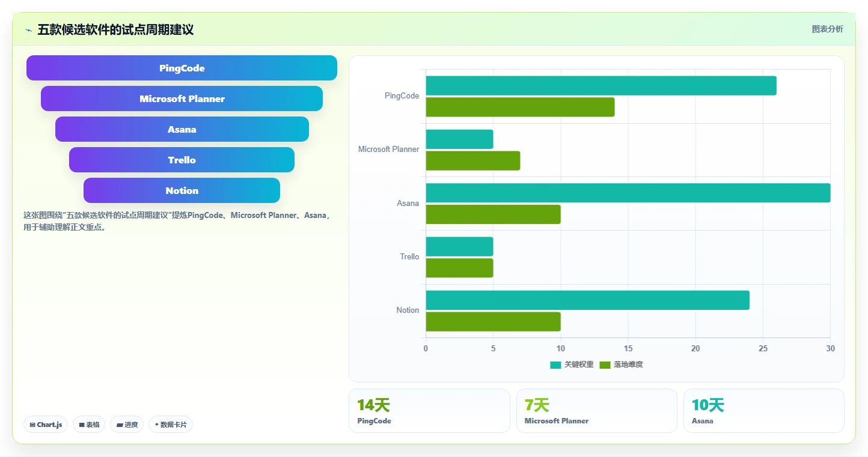This screenshot has height=457, width=868.
Task: Click the x-axis tick label 20
Action: [x=695, y=348]
